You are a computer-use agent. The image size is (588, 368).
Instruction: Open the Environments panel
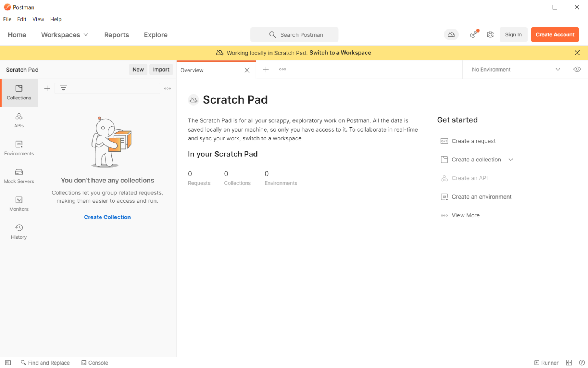click(19, 148)
